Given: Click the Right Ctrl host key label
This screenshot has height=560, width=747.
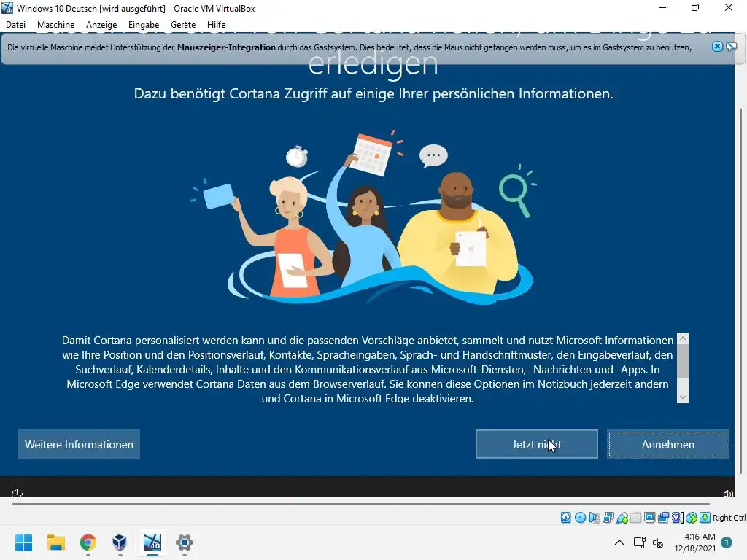Looking at the screenshot, I should pos(729,518).
